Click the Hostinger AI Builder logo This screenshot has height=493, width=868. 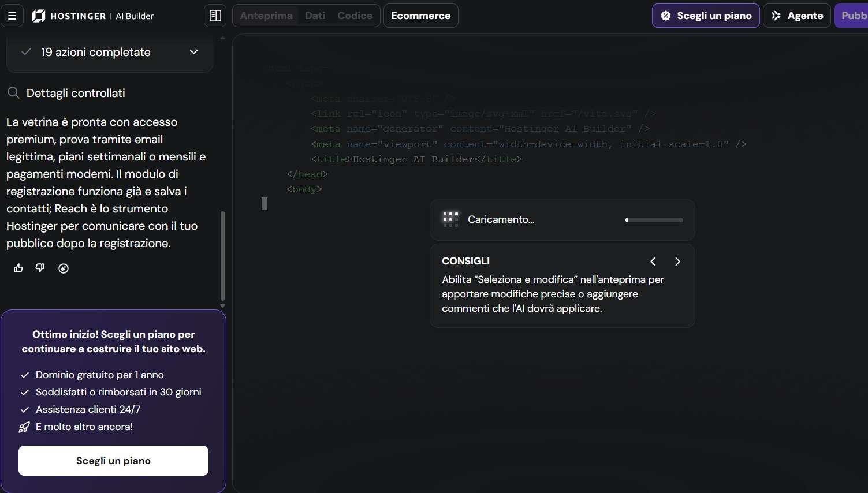pyautogui.click(x=93, y=16)
